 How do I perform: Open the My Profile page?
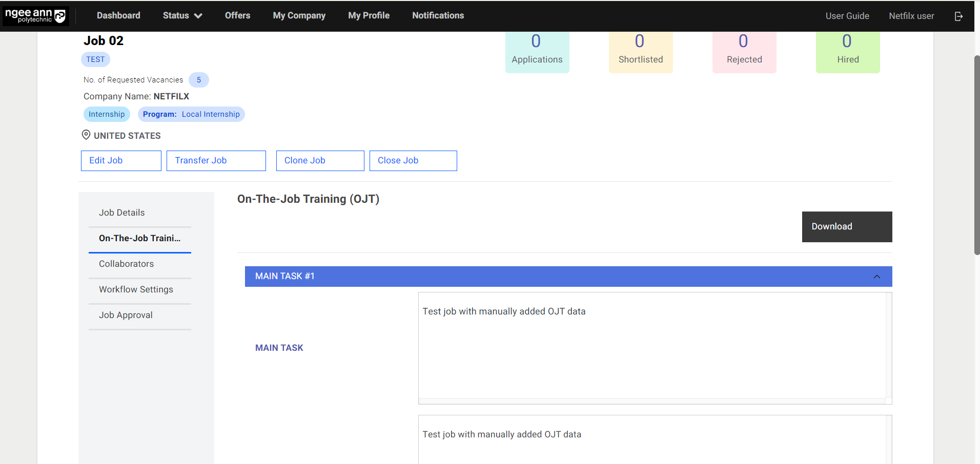click(x=369, y=16)
